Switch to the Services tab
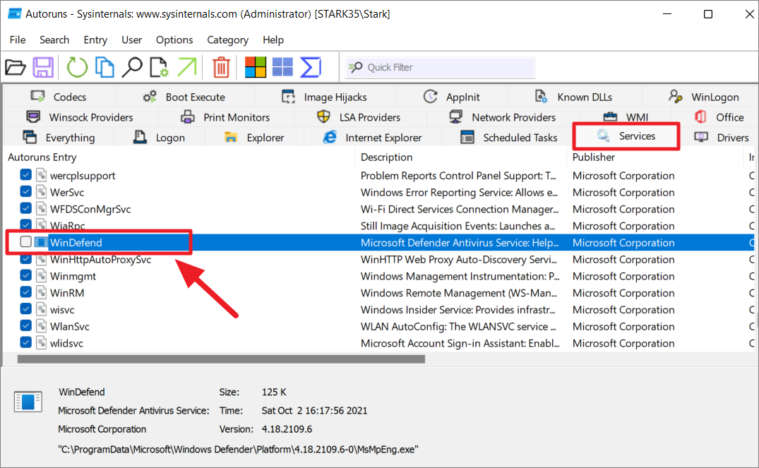The image size is (759, 468). [x=626, y=136]
